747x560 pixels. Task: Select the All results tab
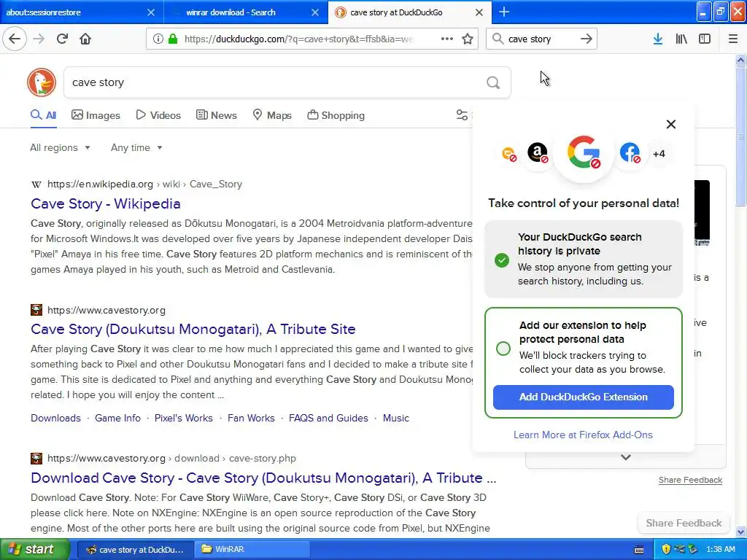tap(44, 115)
